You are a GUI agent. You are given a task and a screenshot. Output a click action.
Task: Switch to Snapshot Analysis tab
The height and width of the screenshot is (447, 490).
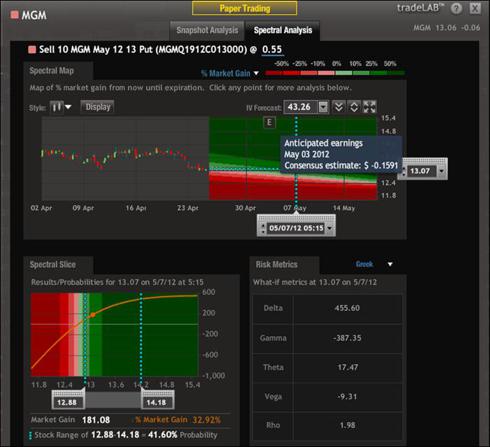point(207,30)
